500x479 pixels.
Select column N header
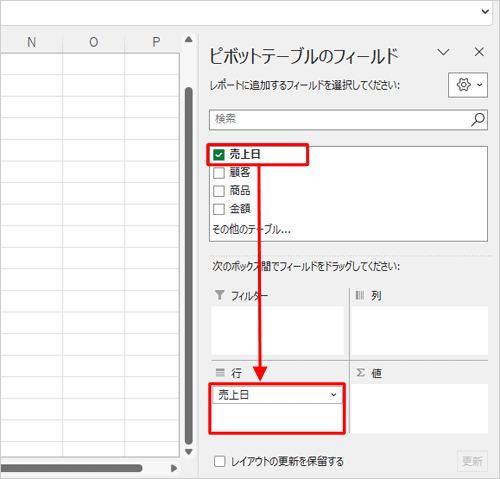31,42
